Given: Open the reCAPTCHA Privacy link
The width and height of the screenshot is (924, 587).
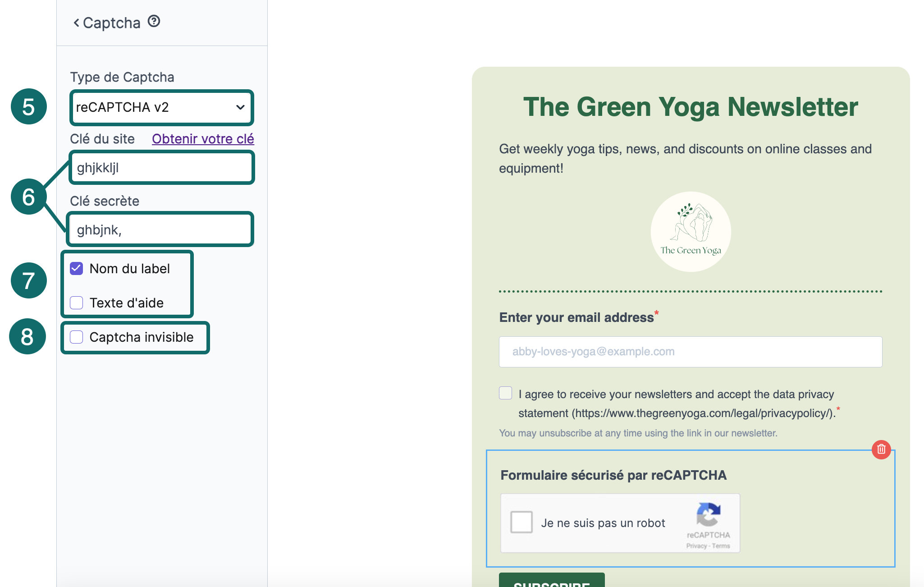Looking at the screenshot, I should (696, 546).
